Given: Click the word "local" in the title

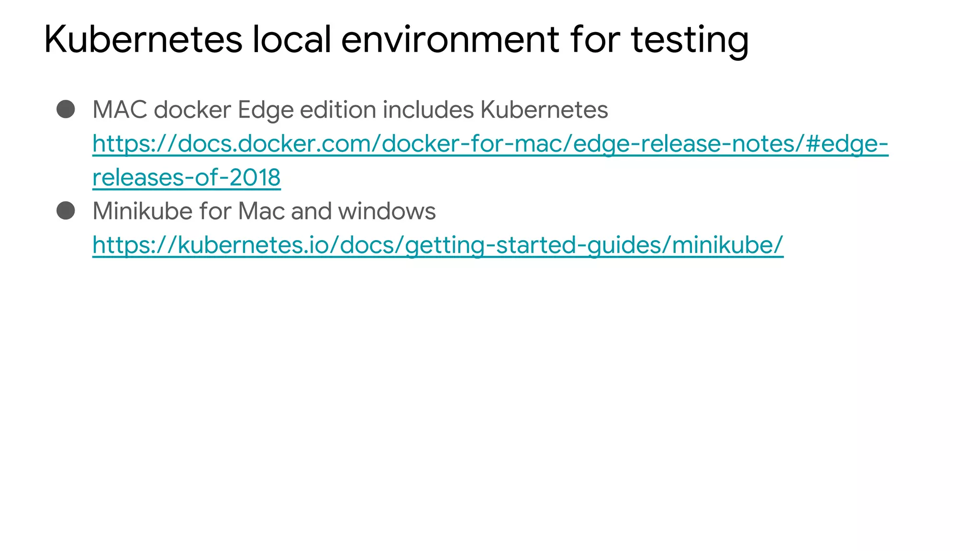Looking at the screenshot, I should [292, 39].
